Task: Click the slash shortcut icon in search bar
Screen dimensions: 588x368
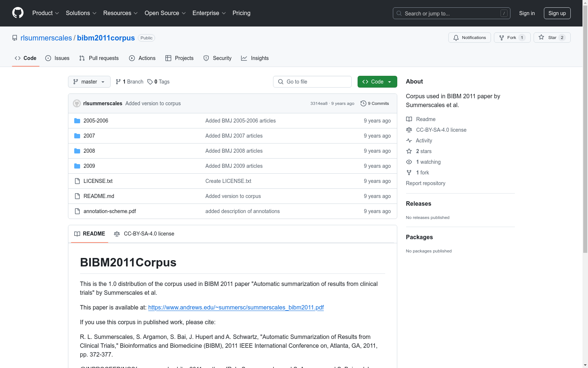Action: tap(504, 13)
